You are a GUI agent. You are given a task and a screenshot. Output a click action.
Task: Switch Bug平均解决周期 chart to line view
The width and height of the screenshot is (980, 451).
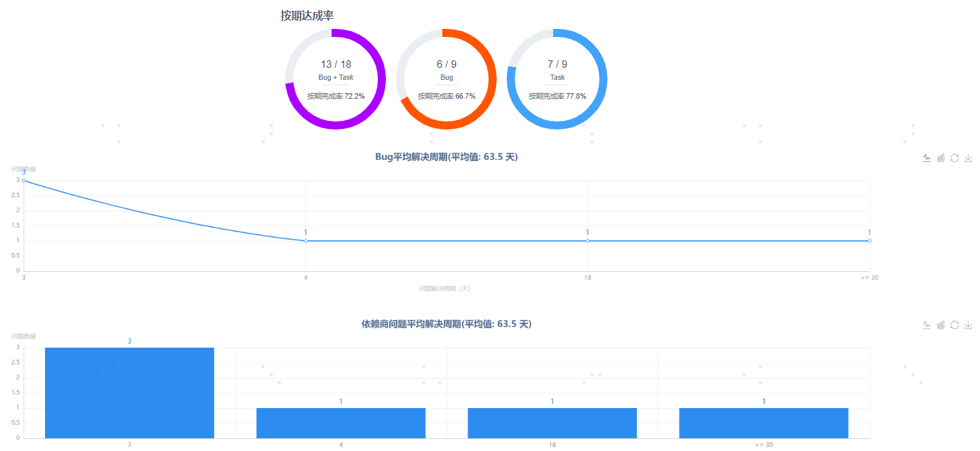tap(927, 158)
